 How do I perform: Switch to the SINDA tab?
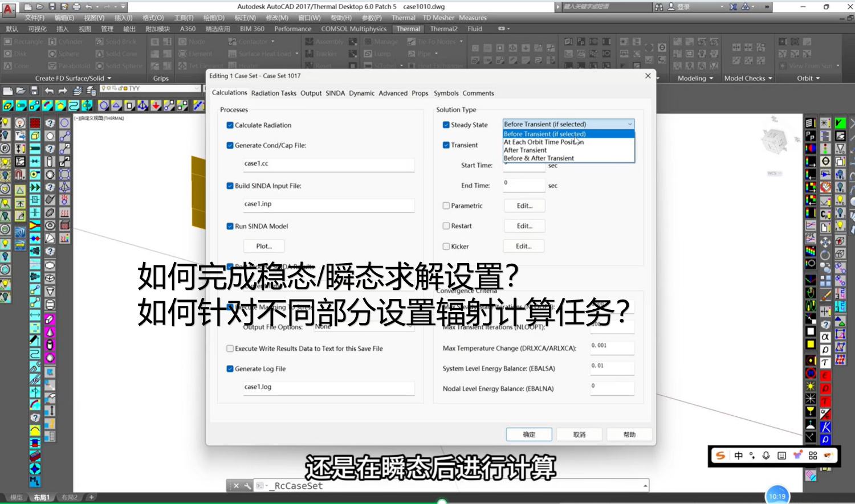pos(335,93)
